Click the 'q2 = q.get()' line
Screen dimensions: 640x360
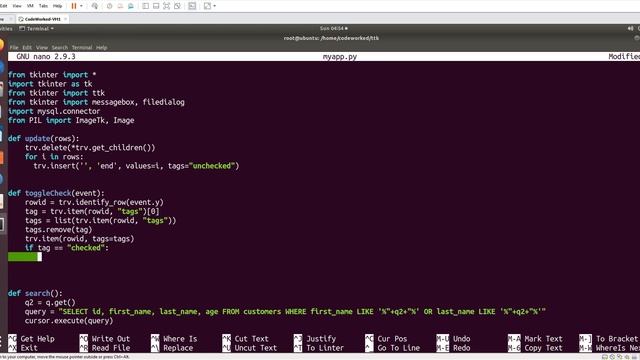coord(50,302)
